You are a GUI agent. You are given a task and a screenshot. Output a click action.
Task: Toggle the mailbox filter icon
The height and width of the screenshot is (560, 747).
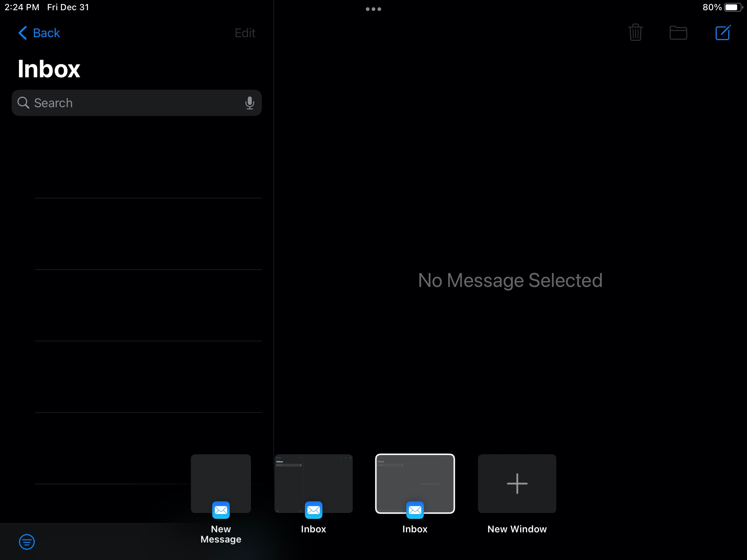pyautogui.click(x=27, y=541)
